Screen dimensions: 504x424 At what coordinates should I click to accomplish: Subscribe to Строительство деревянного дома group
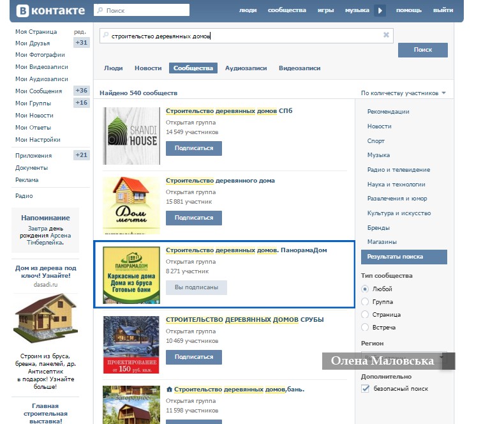[x=194, y=218]
